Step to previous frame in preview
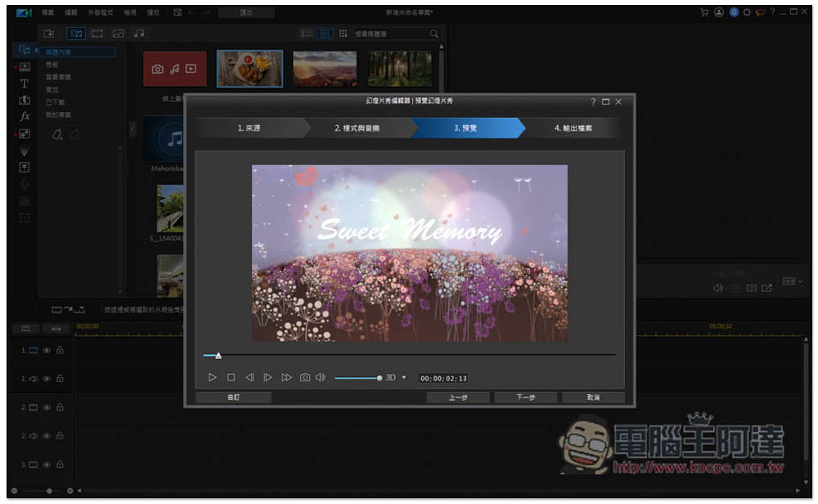Viewport: 818px width, 504px height. [249, 377]
